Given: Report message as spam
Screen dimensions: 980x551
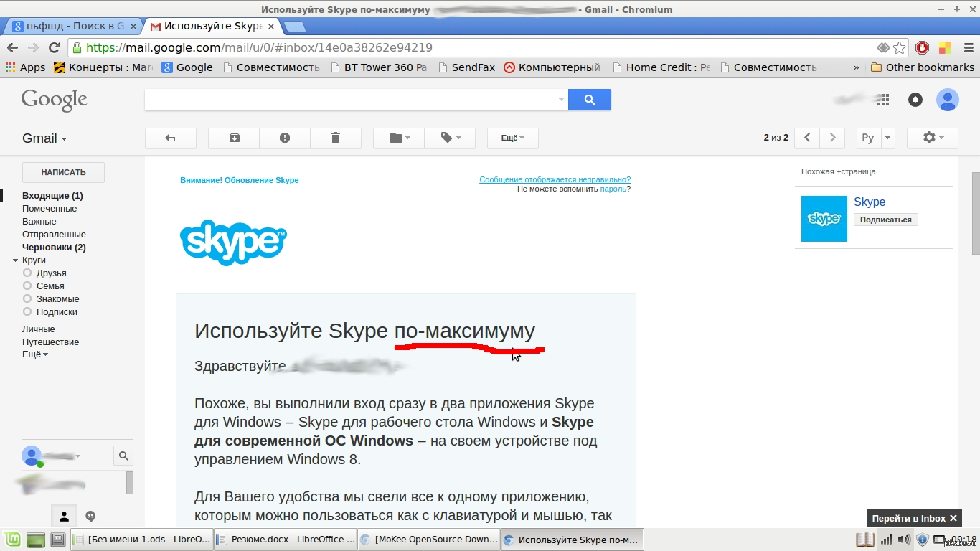Looking at the screenshot, I should (285, 138).
